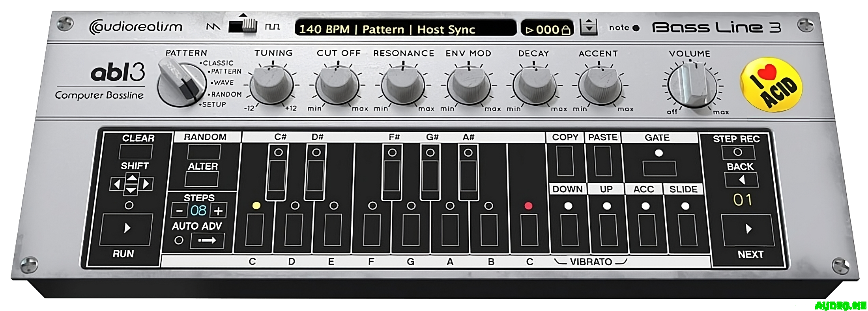The image size is (868, 311).
Task: Select the F note key
Action: (372, 230)
